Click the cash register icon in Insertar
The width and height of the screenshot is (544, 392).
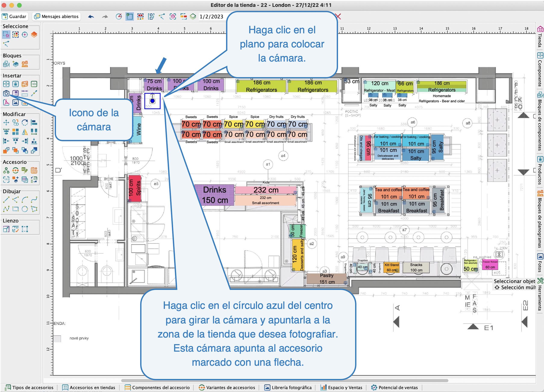tap(16, 93)
